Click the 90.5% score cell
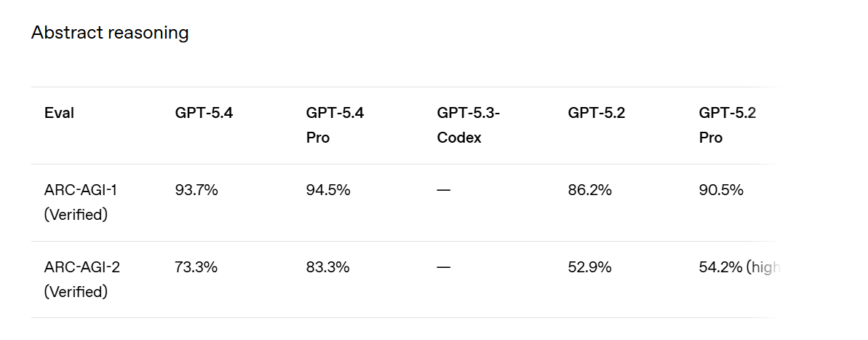Image resolution: width=868 pixels, height=340 pixels. click(721, 190)
